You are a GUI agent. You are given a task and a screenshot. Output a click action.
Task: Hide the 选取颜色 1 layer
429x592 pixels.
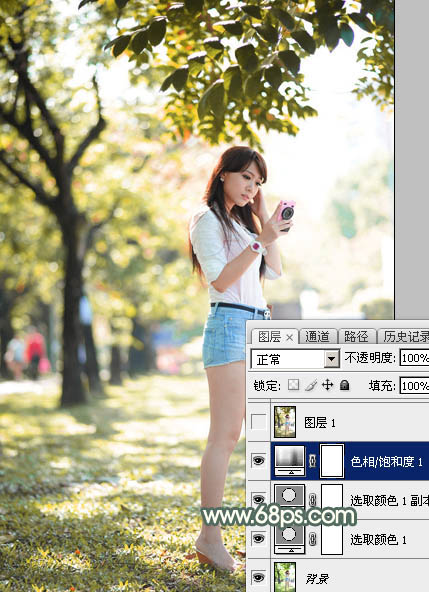[x=259, y=538]
